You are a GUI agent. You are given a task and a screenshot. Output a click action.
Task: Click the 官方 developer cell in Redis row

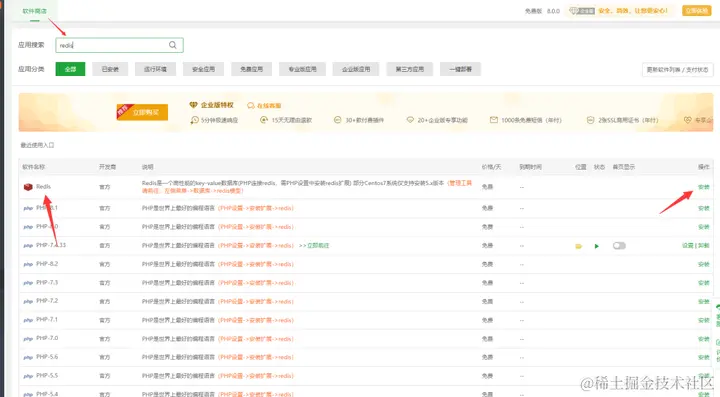(105, 187)
